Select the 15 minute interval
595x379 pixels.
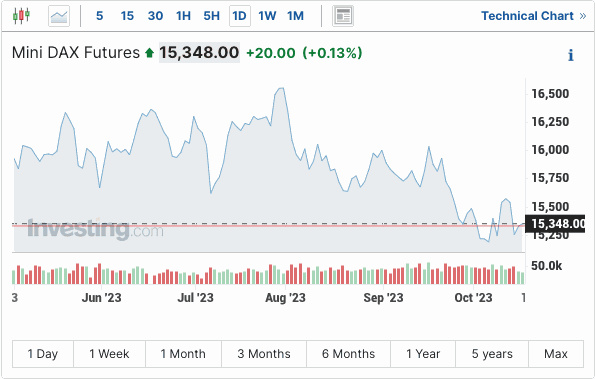point(127,16)
